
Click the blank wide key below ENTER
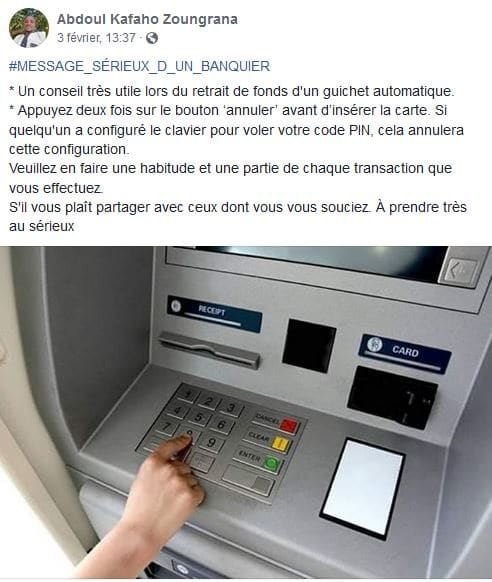click(248, 481)
